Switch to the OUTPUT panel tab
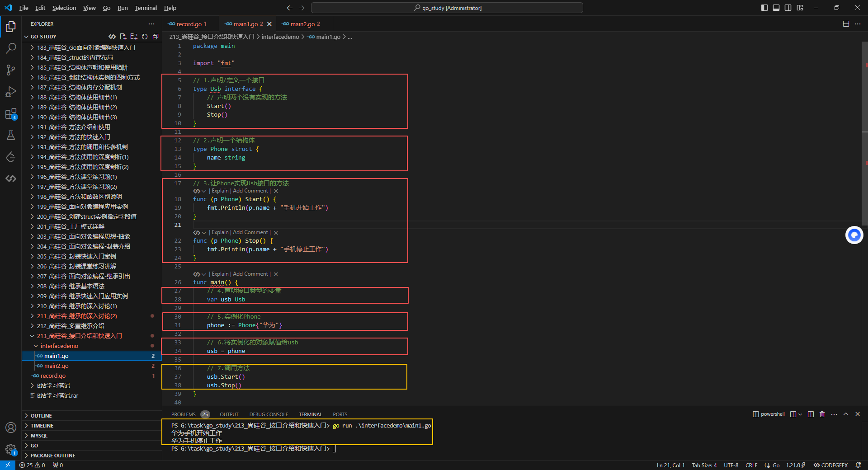 click(x=229, y=414)
